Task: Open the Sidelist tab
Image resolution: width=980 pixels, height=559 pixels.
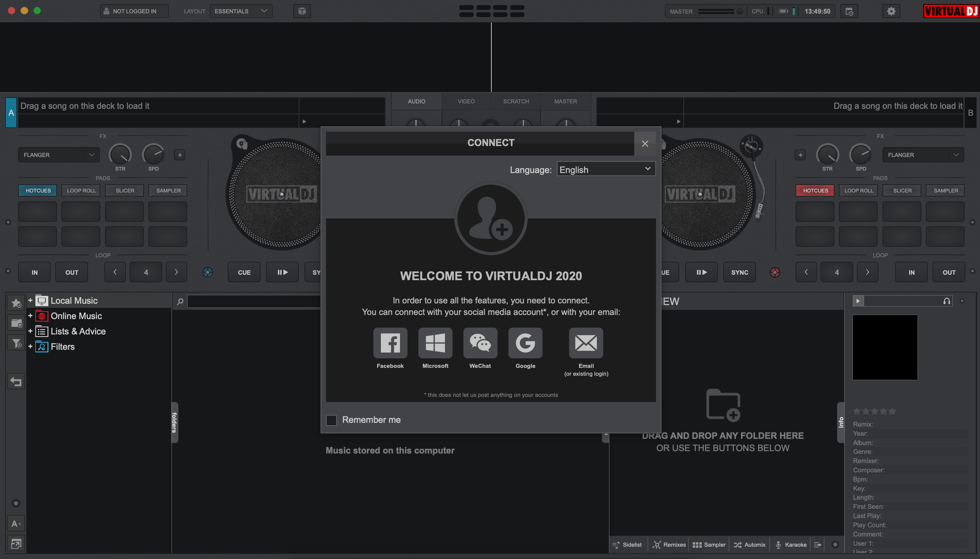Action: click(x=627, y=544)
